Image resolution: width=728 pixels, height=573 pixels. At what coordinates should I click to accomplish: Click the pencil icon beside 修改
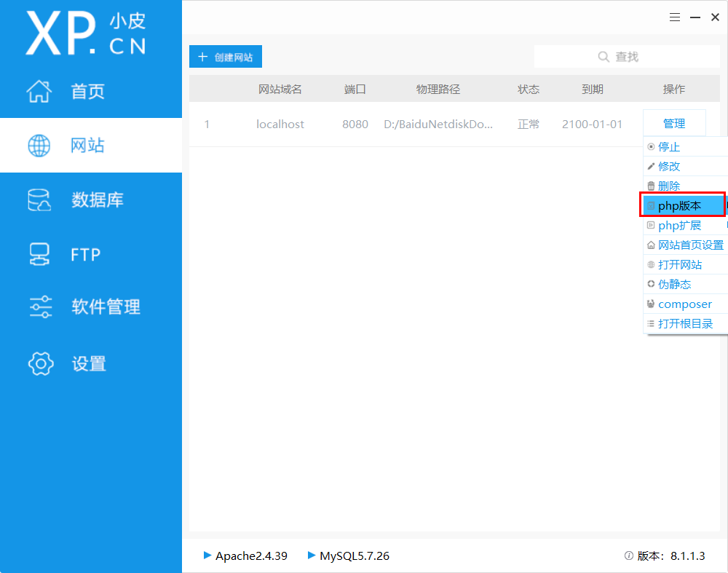pos(651,166)
